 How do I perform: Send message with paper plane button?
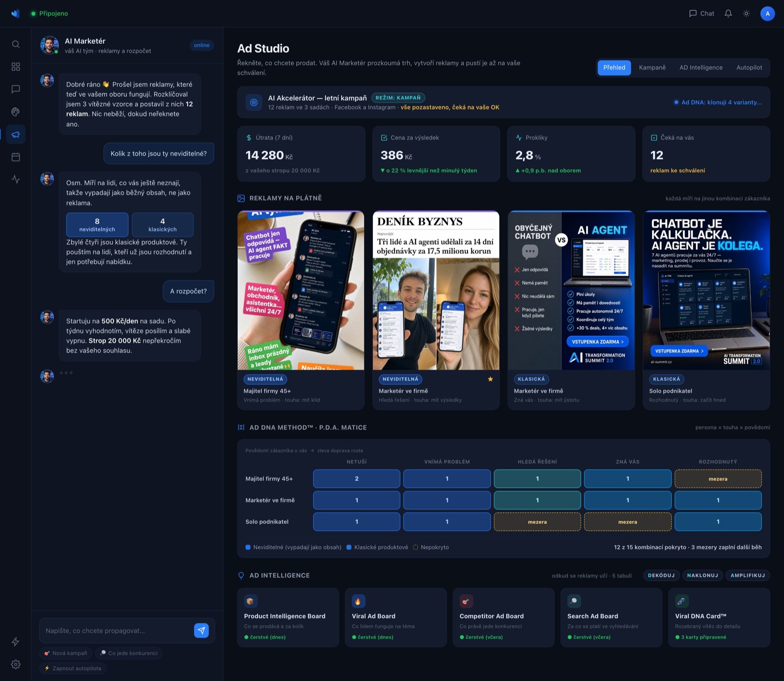[x=201, y=630]
